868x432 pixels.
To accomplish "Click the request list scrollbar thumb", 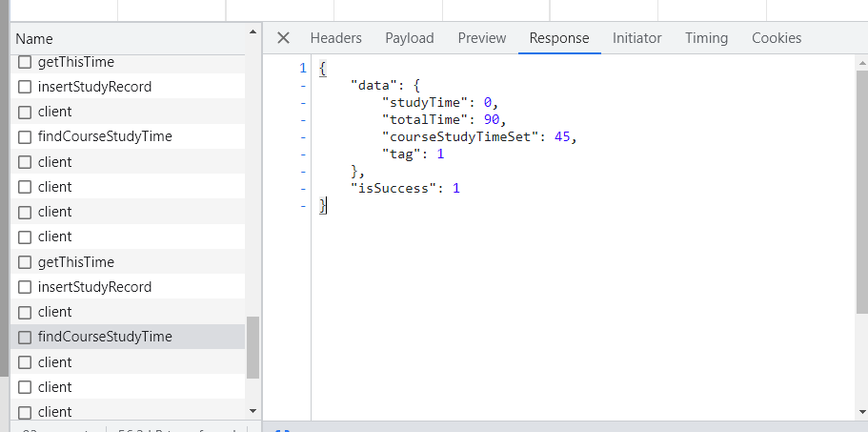I will (252, 347).
